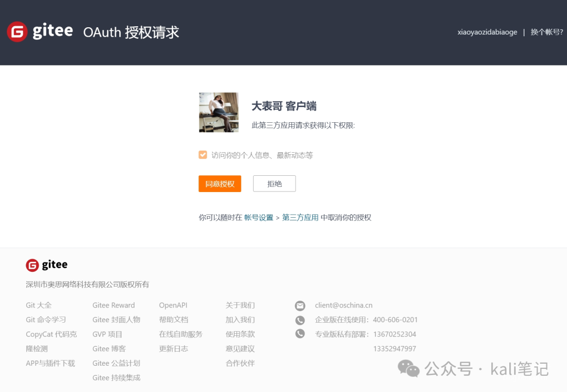Click the 13352947997 phone number

tap(394, 348)
